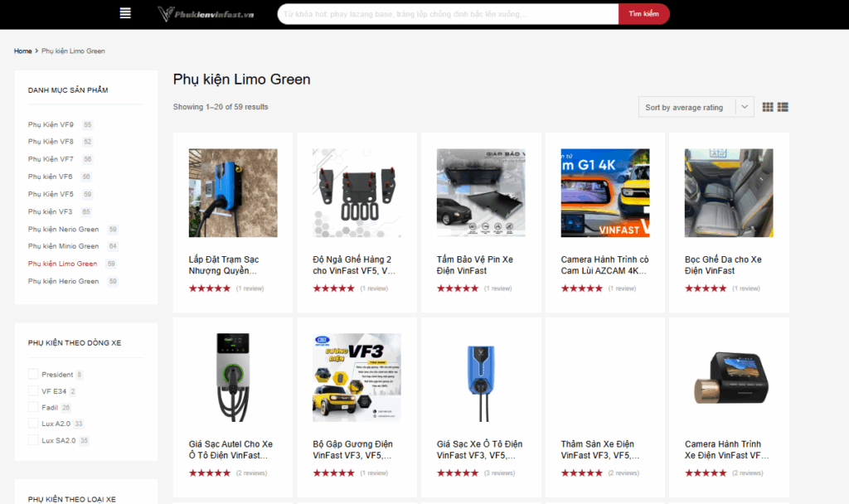The width and height of the screenshot is (849, 504).
Task: Open Tấm Bảo Vệ Pin product image
Action: click(x=481, y=192)
